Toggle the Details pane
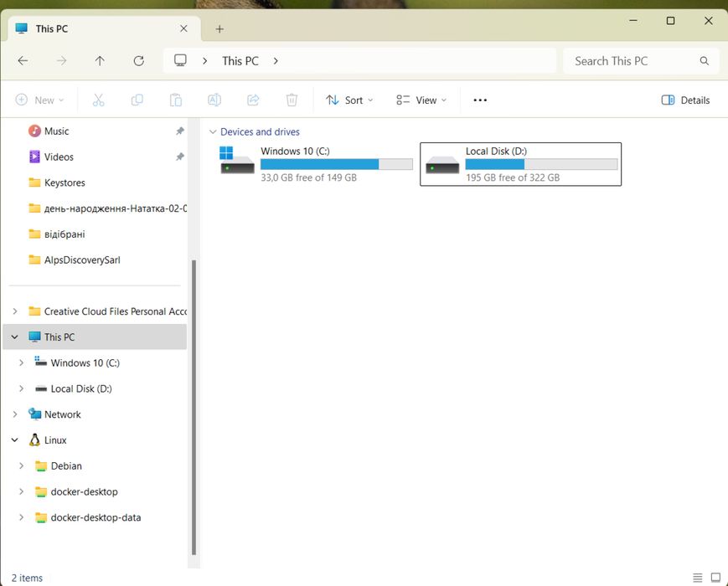The width and height of the screenshot is (728, 586). [x=686, y=100]
